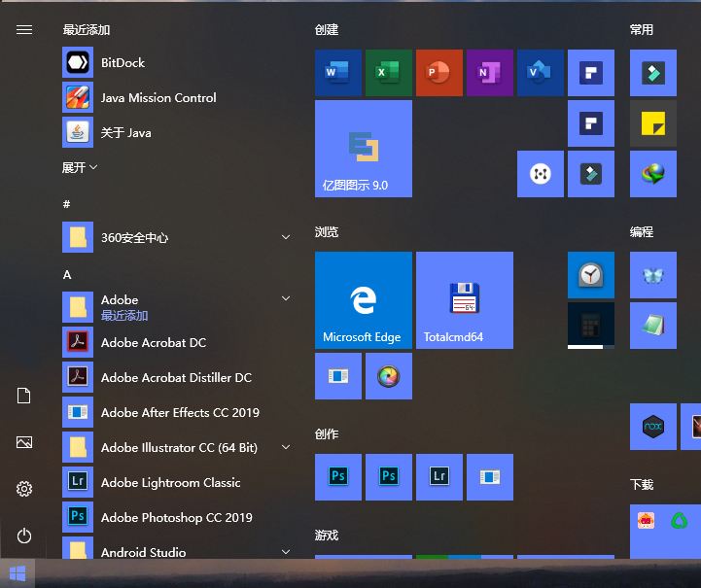Launch the green notepad tile in 编程

click(x=652, y=326)
